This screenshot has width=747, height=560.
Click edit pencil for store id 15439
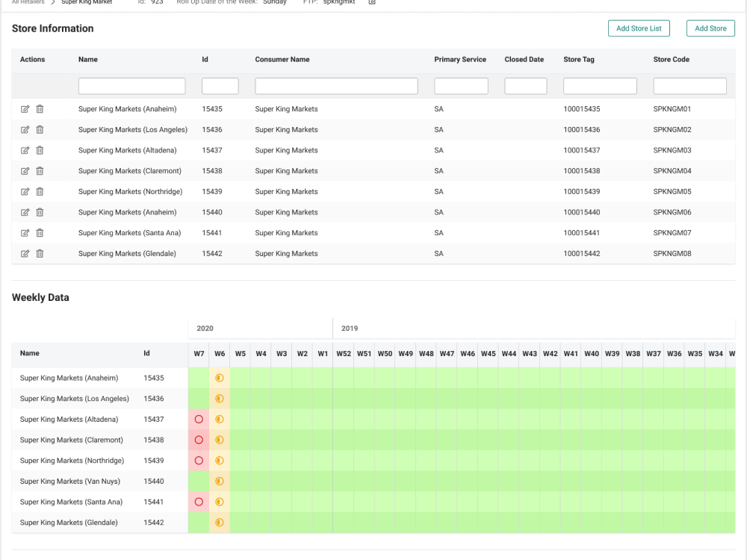tap(25, 191)
